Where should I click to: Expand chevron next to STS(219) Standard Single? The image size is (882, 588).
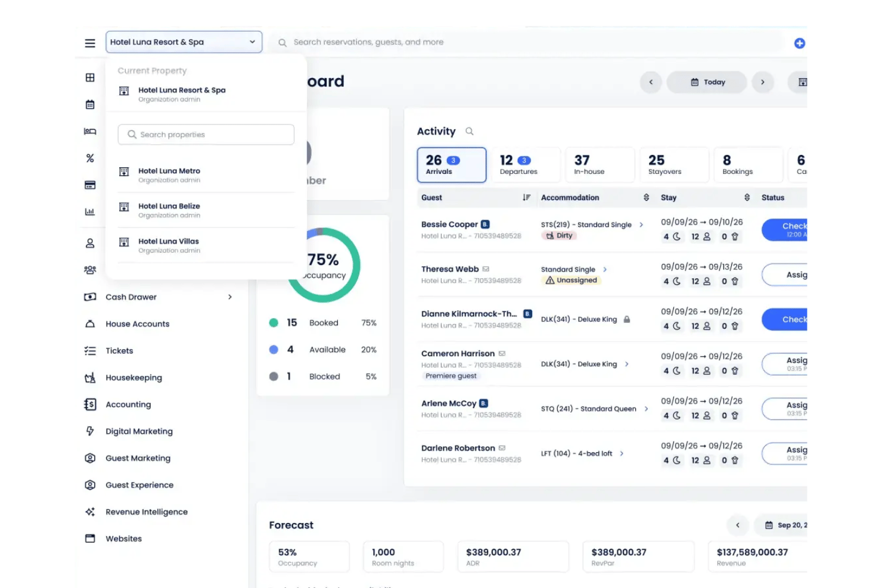[x=641, y=225]
